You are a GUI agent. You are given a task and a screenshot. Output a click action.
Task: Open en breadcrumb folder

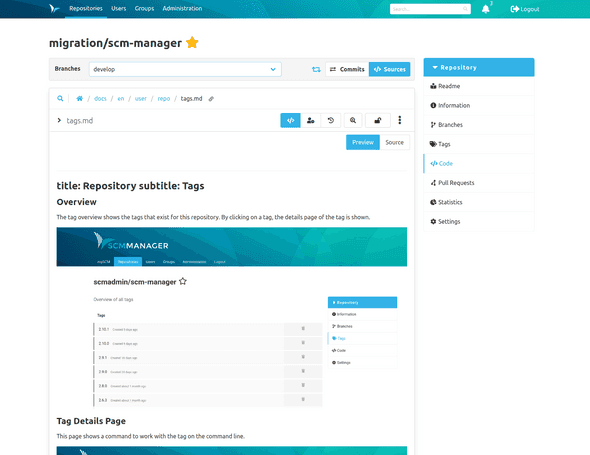pos(121,99)
